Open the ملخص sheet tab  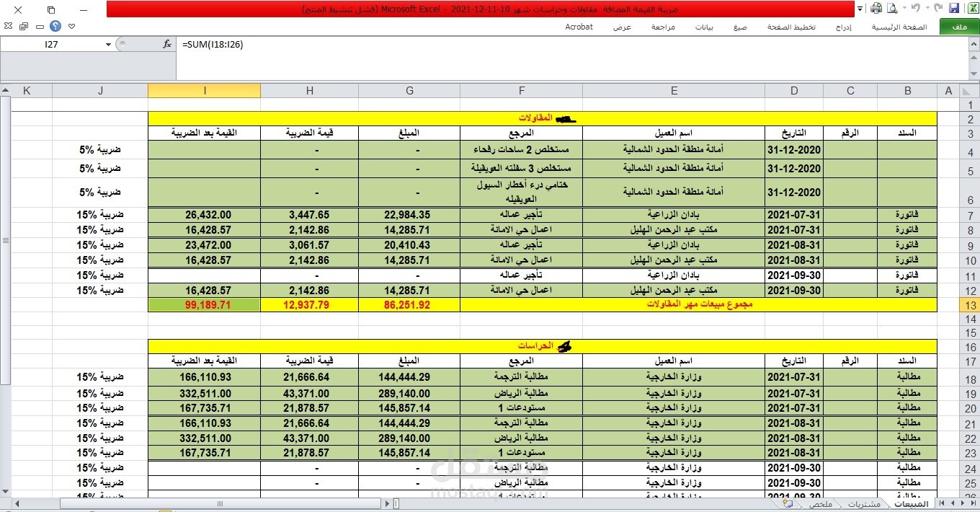[820, 504]
